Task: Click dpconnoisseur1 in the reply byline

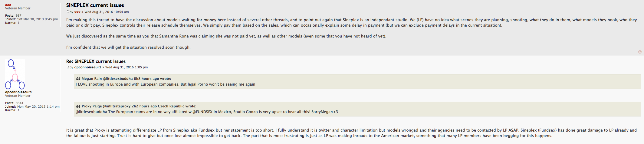Action: tap(87, 67)
